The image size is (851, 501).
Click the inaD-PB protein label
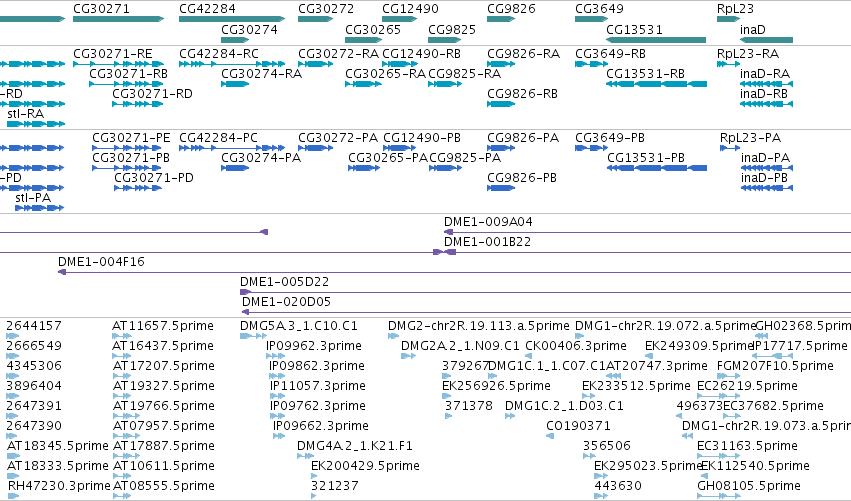coord(764,178)
